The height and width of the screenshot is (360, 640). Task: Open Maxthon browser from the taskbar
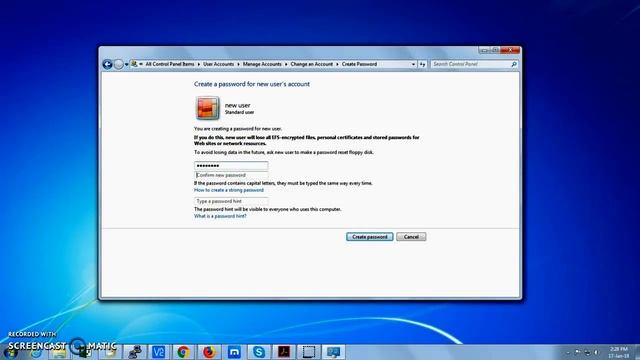[x=234, y=352]
